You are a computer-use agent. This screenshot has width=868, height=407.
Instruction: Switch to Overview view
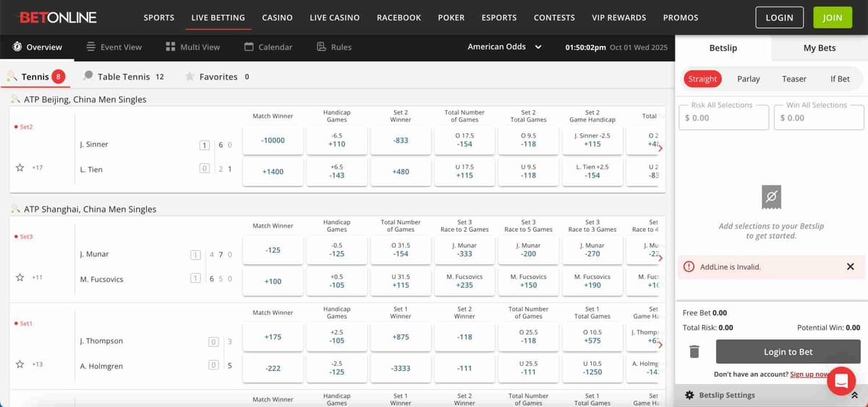(37, 47)
